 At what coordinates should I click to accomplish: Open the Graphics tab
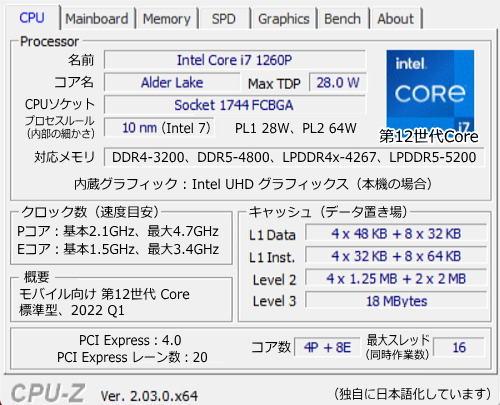pyautogui.click(x=284, y=19)
